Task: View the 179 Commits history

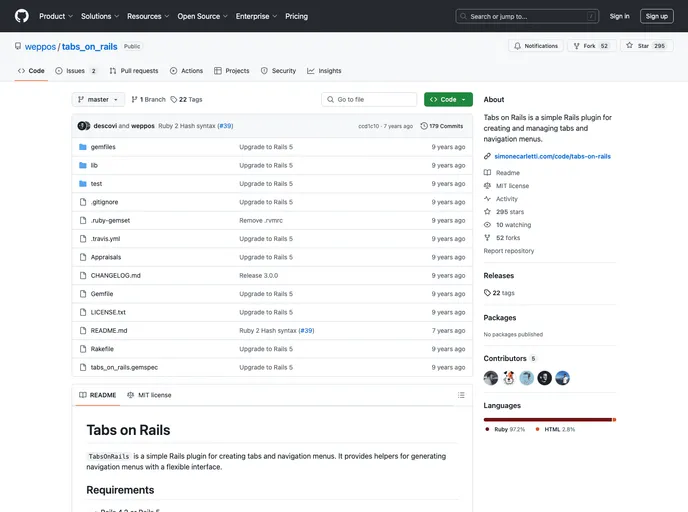Action: (x=442, y=126)
